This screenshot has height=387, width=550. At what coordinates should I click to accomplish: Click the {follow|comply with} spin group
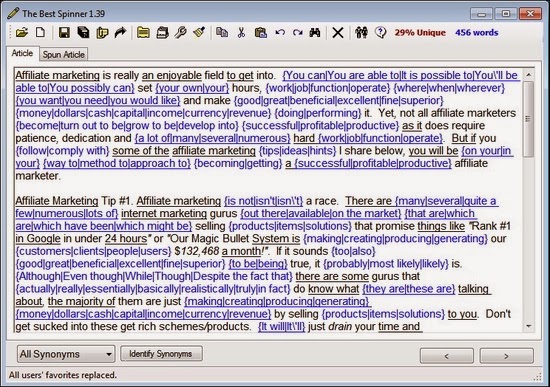tap(62, 151)
